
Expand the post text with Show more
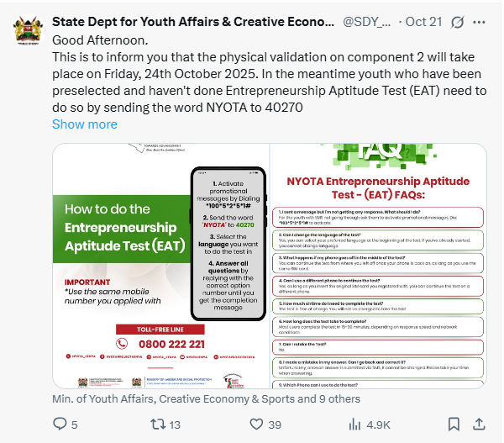click(x=85, y=124)
